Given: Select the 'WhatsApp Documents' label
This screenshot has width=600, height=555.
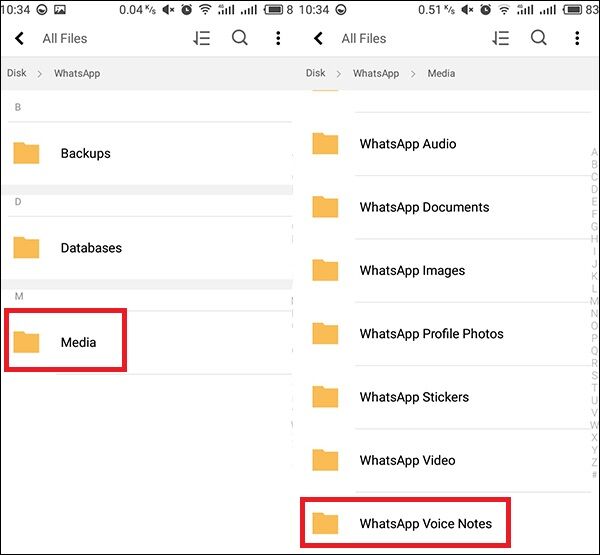Looking at the screenshot, I should [424, 207].
